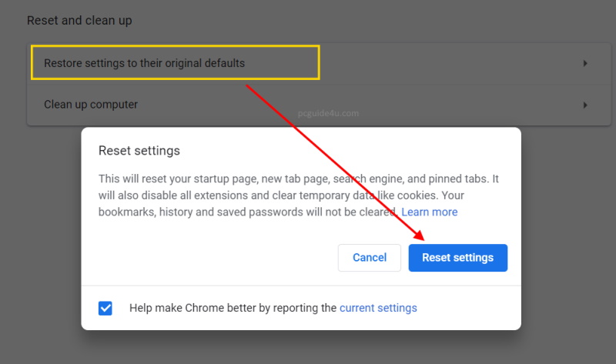
Task: Open the Learn more link
Action: click(x=429, y=212)
